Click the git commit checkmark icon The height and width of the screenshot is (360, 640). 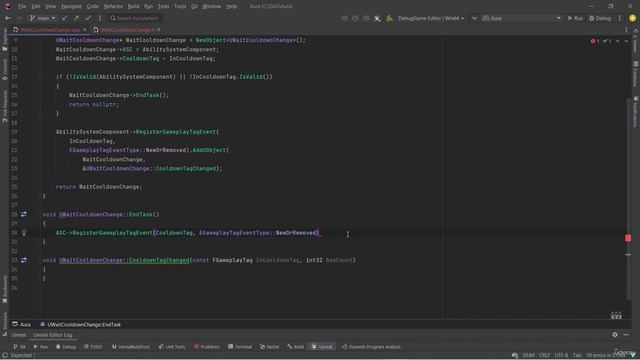[88, 18]
